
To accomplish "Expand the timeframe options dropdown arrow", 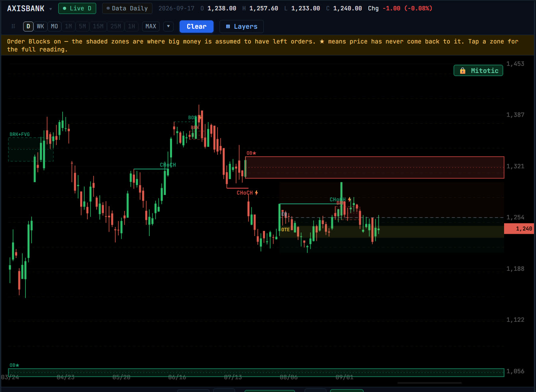I will [168, 26].
